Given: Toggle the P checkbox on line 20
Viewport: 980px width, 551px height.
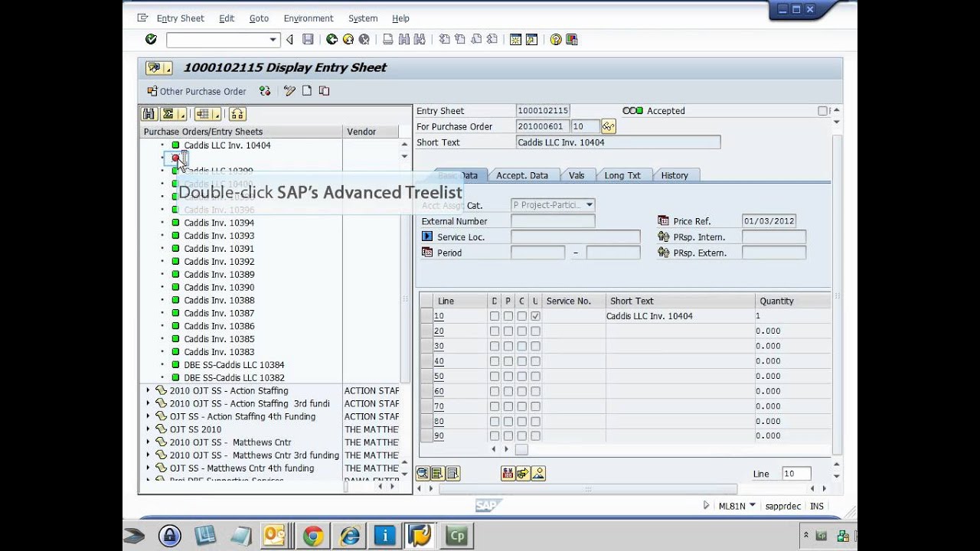Looking at the screenshot, I should click(508, 331).
